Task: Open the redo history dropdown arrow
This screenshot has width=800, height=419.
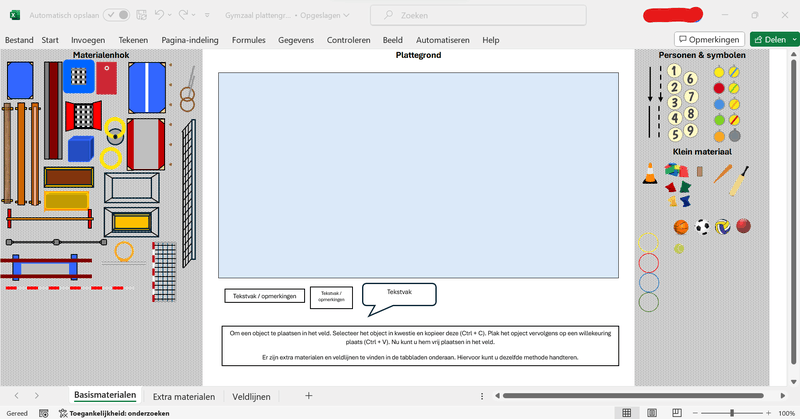Action: tap(194, 15)
